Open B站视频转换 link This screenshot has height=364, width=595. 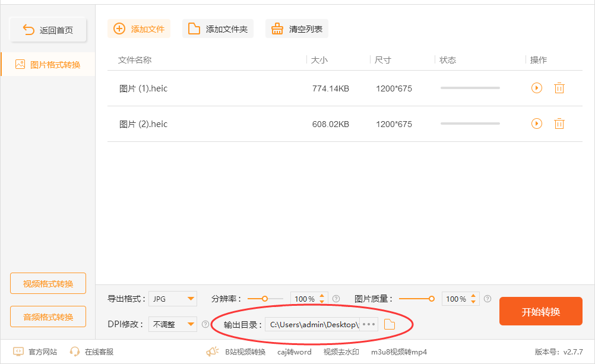coord(245,352)
